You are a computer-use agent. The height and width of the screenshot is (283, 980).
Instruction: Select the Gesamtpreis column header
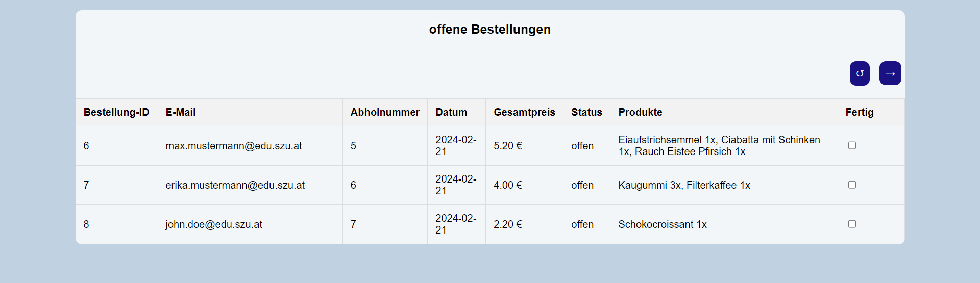(524, 112)
